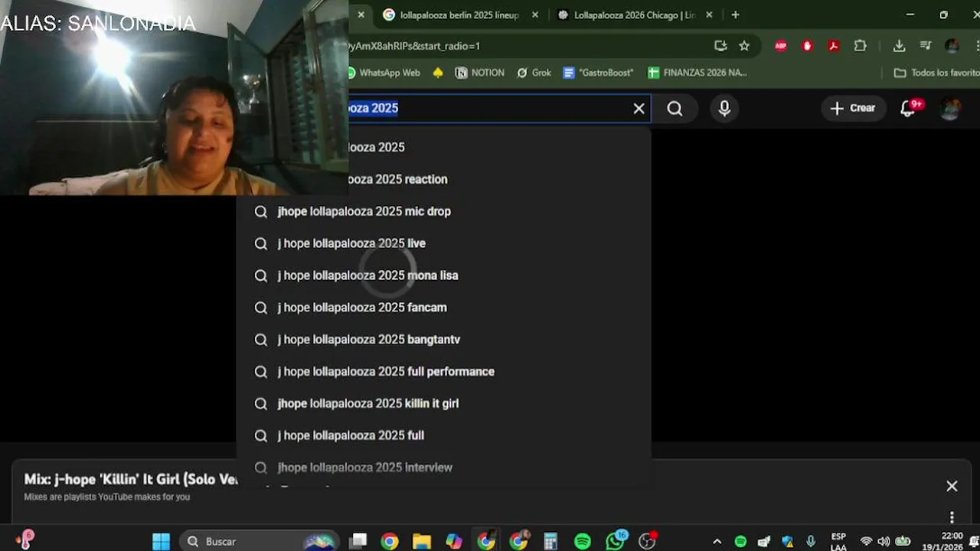Open the Extensions puzzle-piece menu
This screenshot has height=551, width=980.
click(861, 46)
